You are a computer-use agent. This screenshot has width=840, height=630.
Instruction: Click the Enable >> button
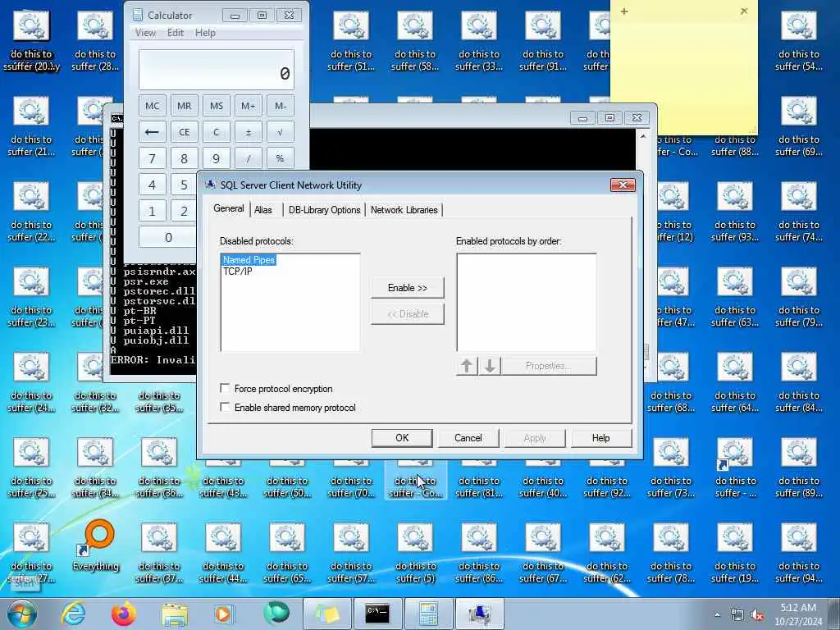point(407,288)
